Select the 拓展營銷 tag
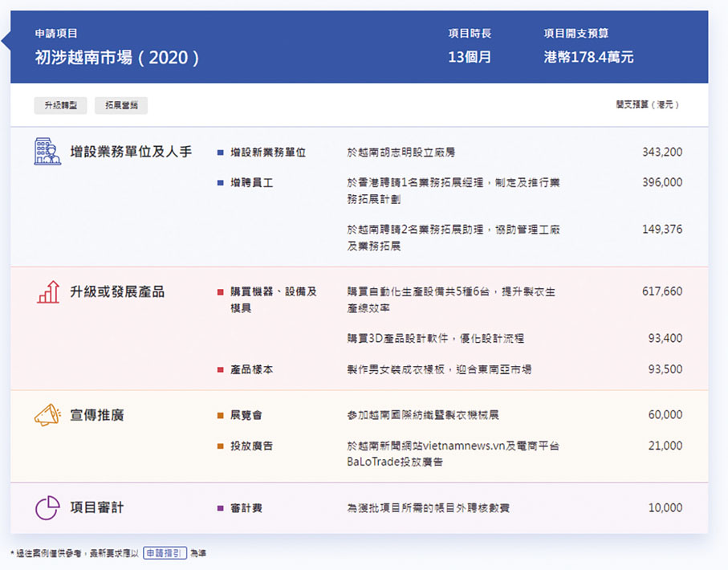This screenshot has width=728, height=570. point(121,106)
